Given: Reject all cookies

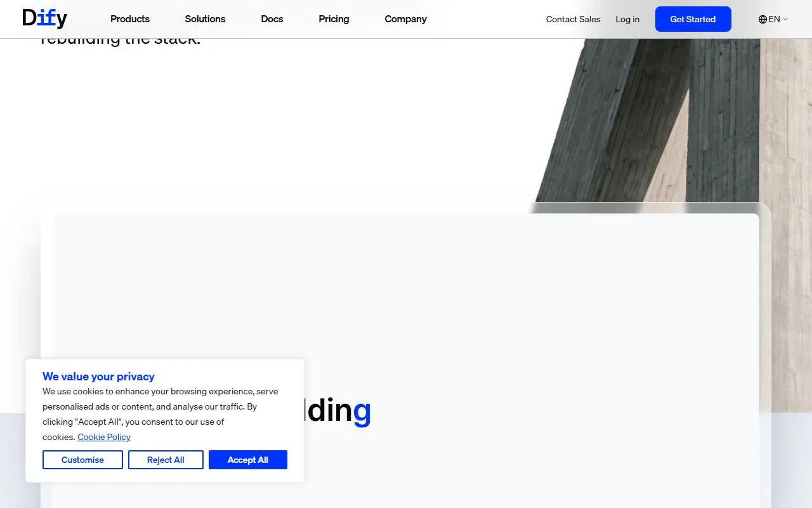Looking at the screenshot, I should [166, 460].
